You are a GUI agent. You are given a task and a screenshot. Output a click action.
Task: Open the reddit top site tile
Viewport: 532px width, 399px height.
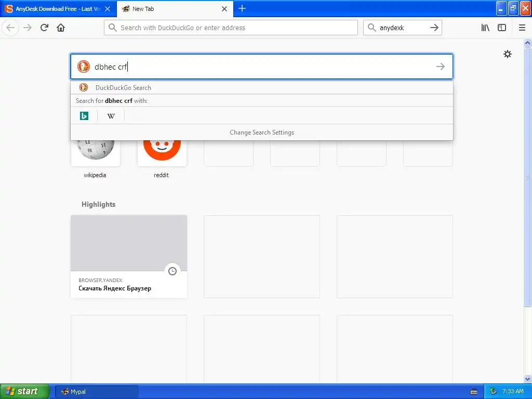coord(162,153)
